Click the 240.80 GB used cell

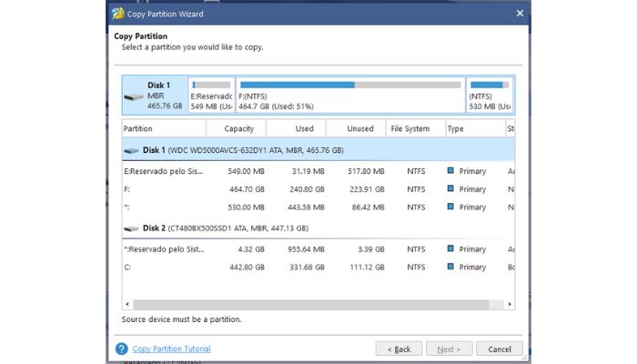tap(308, 189)
